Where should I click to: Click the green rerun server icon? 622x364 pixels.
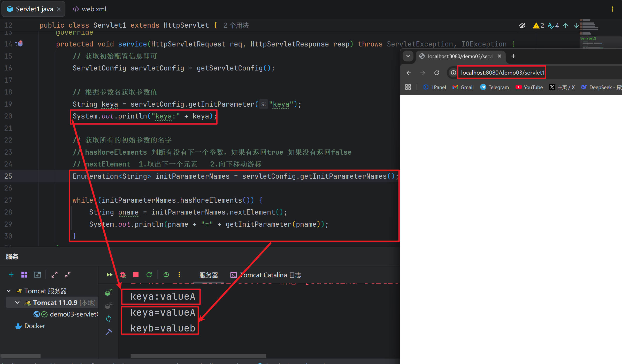pos(149,275)
